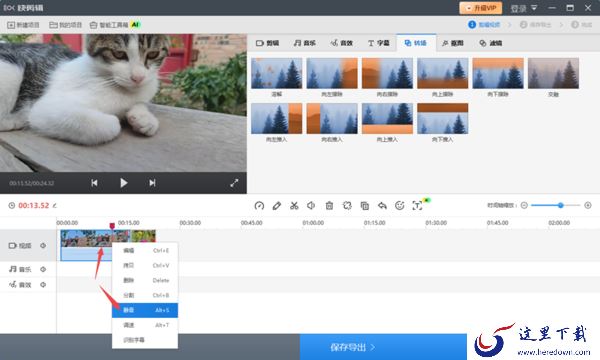The width and height of the screenshot is (600, 360).
Task: Select the 向左擦除 wipe-left transition thumbnail
Action: [x=332, y=73]
